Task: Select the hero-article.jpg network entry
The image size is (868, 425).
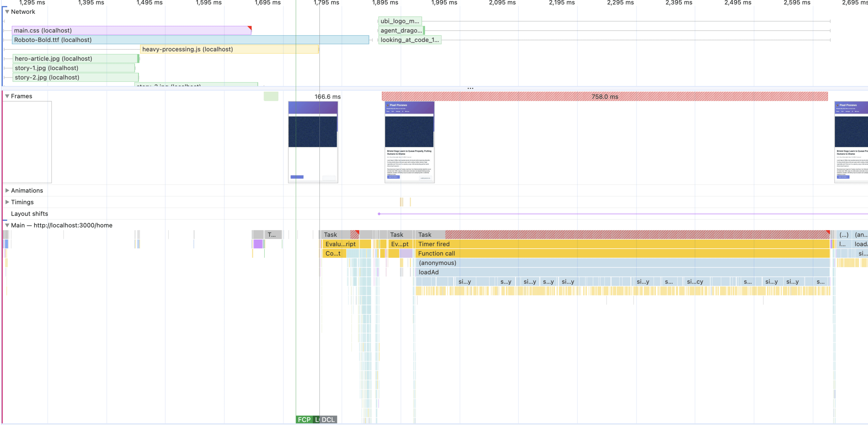Action: [x=75, y=59]
